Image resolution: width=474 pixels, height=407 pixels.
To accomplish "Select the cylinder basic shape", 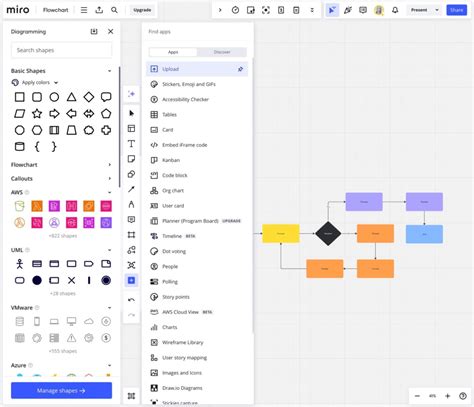I will [x=20, y=146].
